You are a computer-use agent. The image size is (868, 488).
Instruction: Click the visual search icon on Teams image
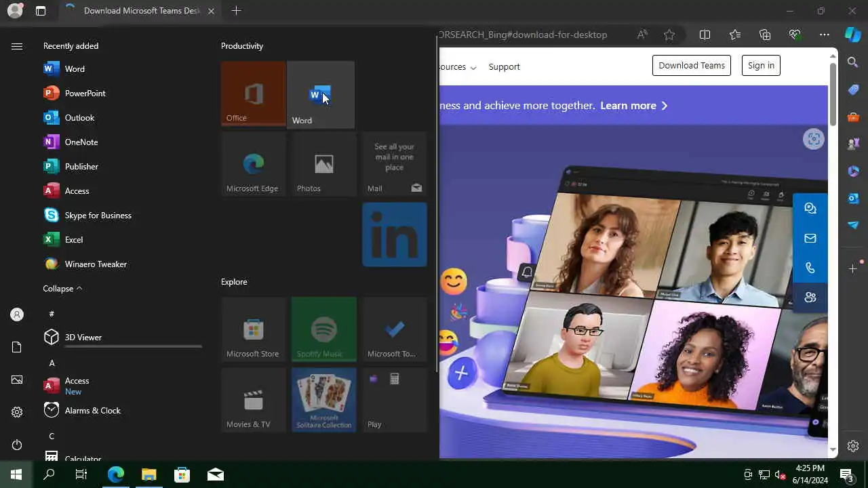814,140
